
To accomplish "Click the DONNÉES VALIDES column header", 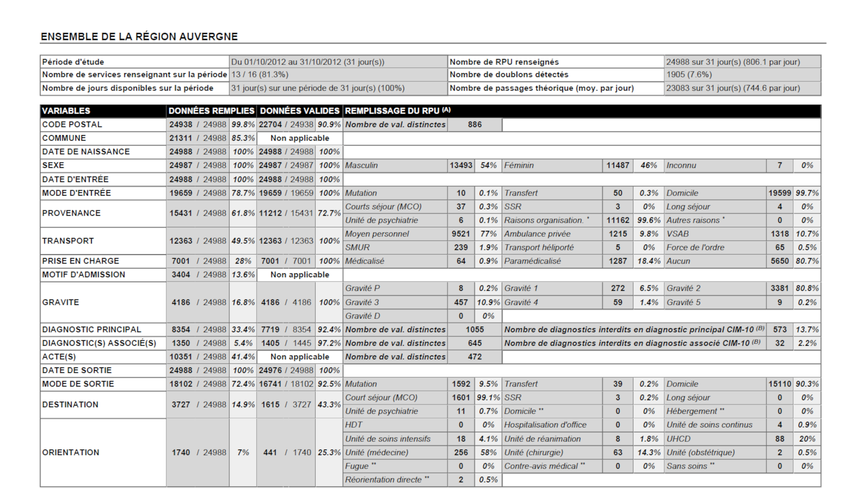I will click(299, 111).
